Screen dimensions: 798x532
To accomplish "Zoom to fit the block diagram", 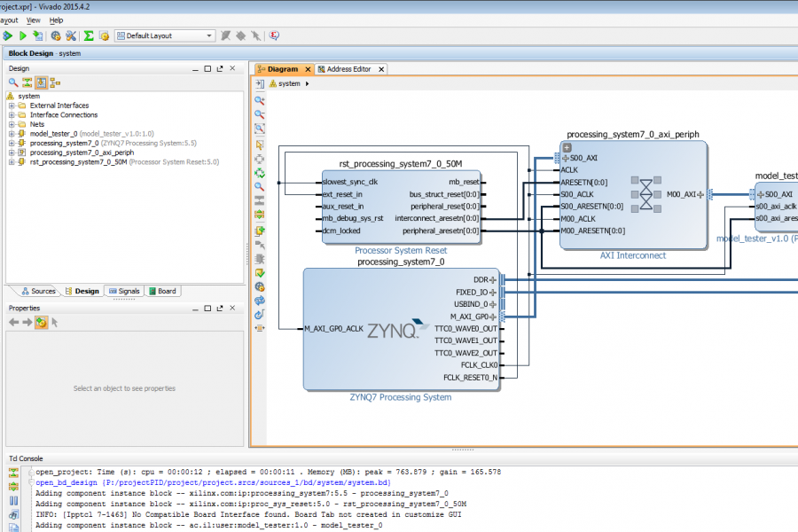I will pos(260,129).
